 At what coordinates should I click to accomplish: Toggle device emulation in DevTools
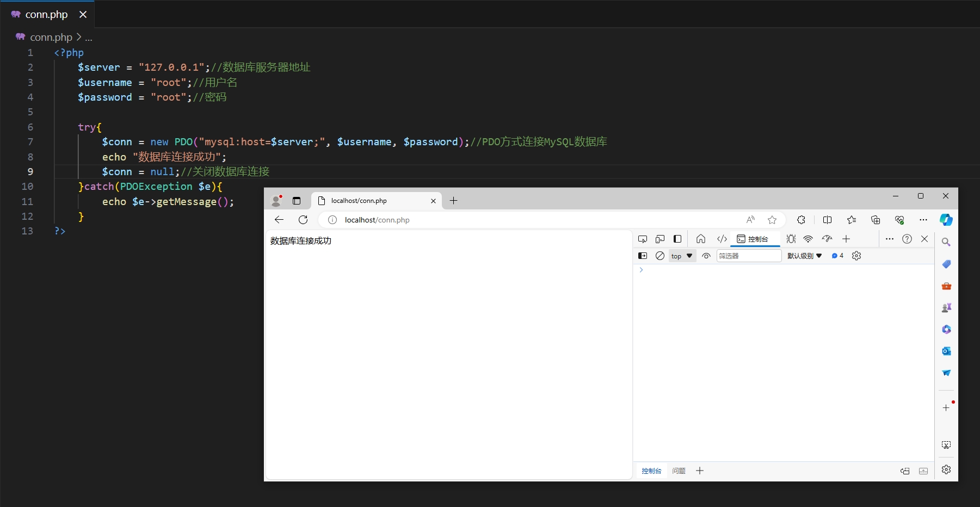660,239
